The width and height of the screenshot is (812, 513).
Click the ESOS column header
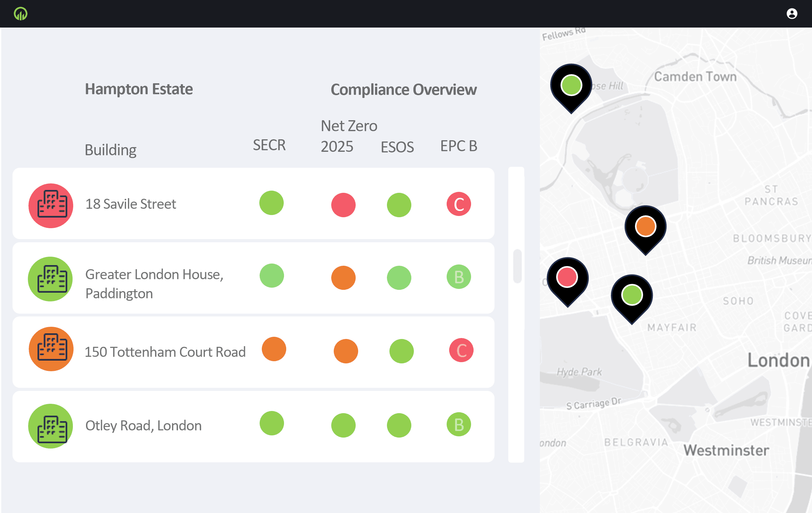click(x=397, y=147)
